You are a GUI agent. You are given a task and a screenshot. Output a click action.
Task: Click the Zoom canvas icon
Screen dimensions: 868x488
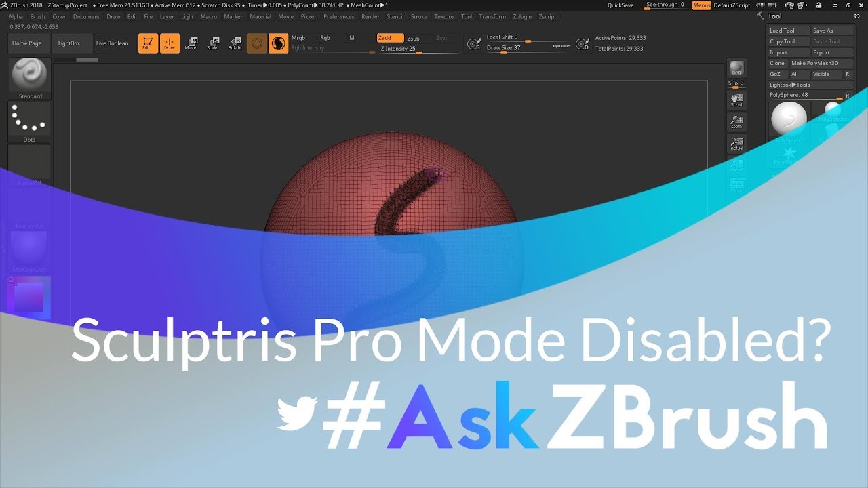click(736, 122)
